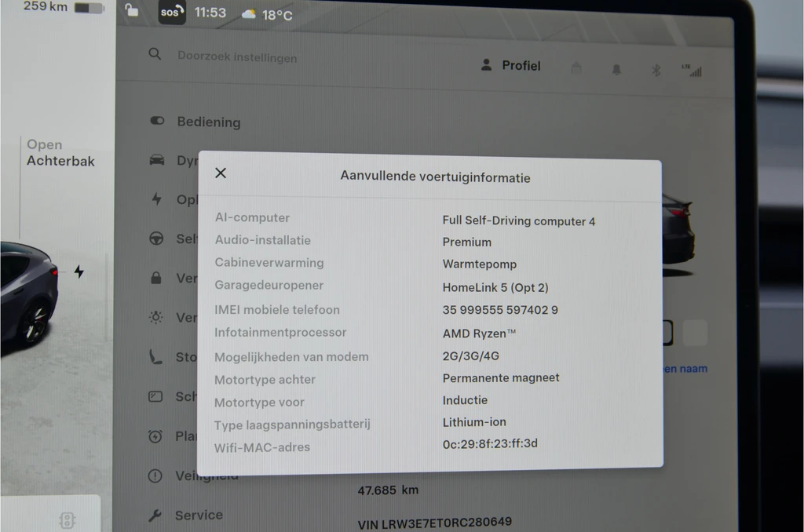This screenshot has height=532, width=804.
Task: Select the Infotainmentprocessor label
Action: click(x=280, y=332)
